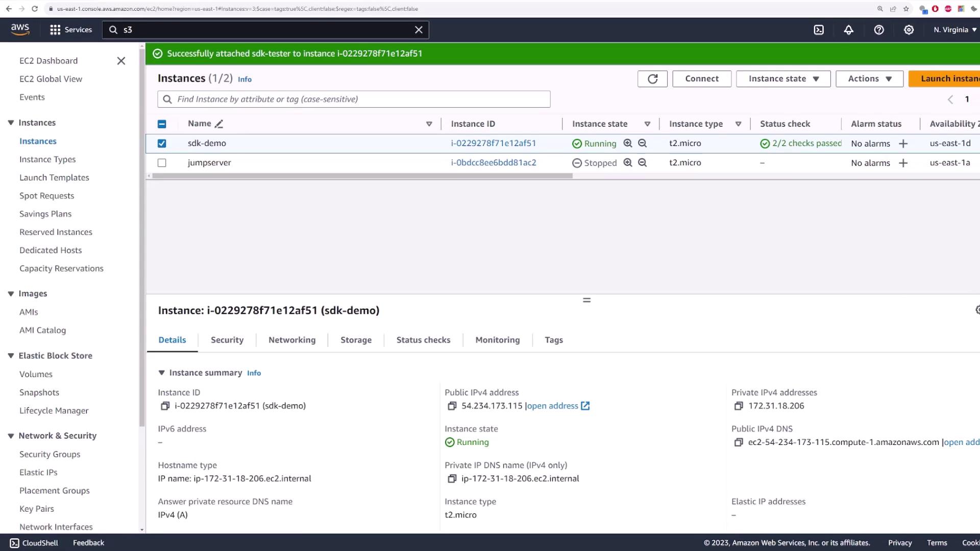Copy the public IPv4 address
Screen dimensions: 980x551
coord(452,406)
